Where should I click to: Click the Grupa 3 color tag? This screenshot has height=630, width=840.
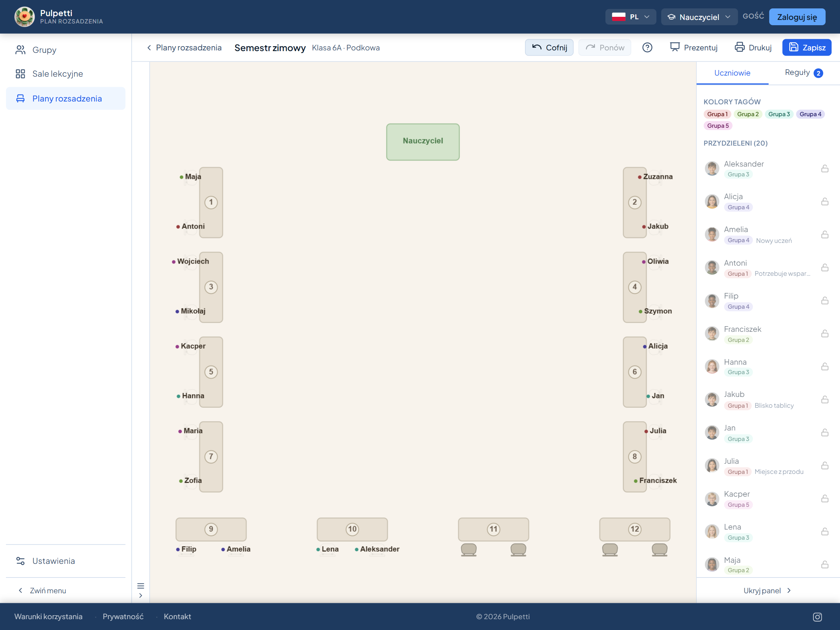779,114
